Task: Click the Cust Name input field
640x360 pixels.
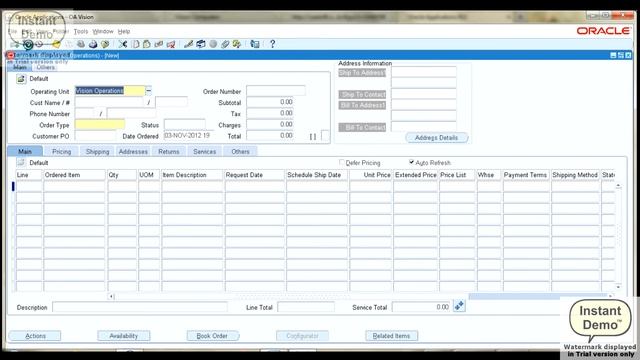Action: pos(109,102)
